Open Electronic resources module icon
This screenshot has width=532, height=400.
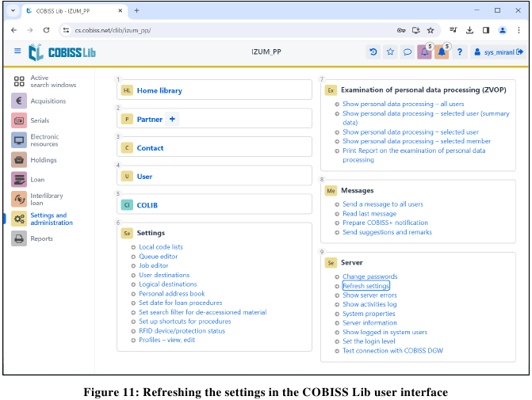[19, 140]
